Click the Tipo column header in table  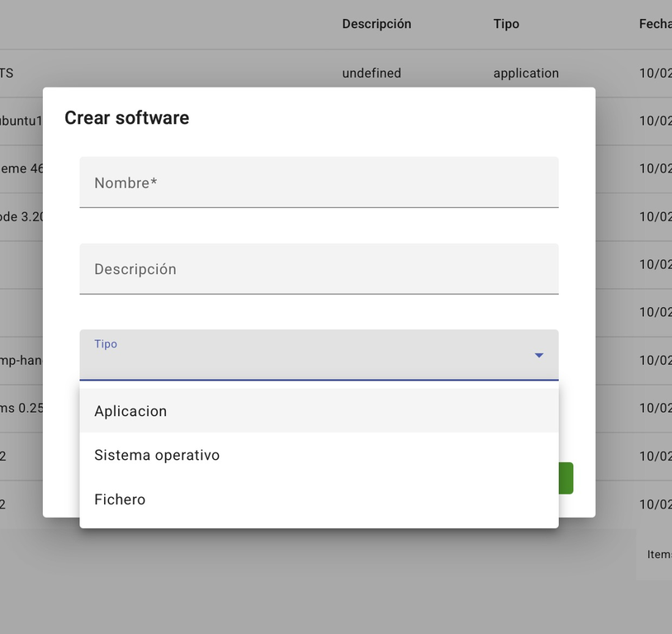coord(506,24)
